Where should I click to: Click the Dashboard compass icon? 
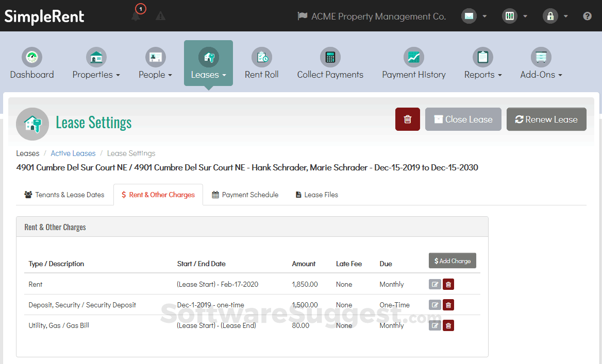click(31, 57)
